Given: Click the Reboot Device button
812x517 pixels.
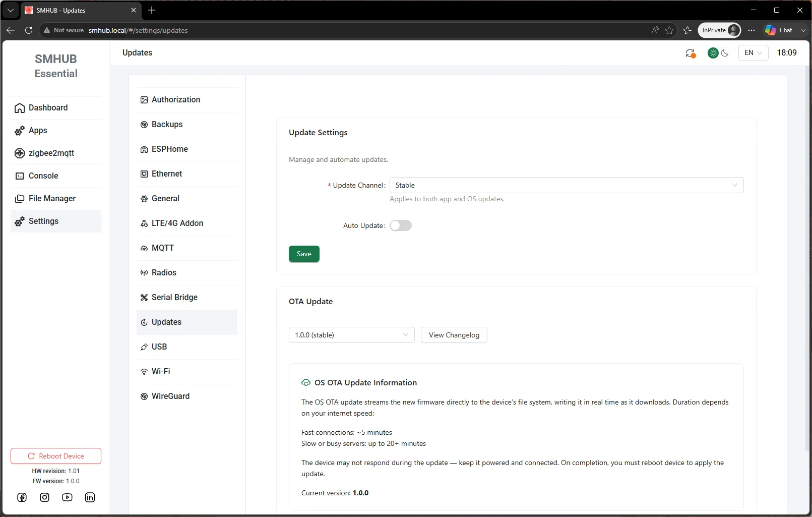Looking at the screenshot, I should (56, 456).
